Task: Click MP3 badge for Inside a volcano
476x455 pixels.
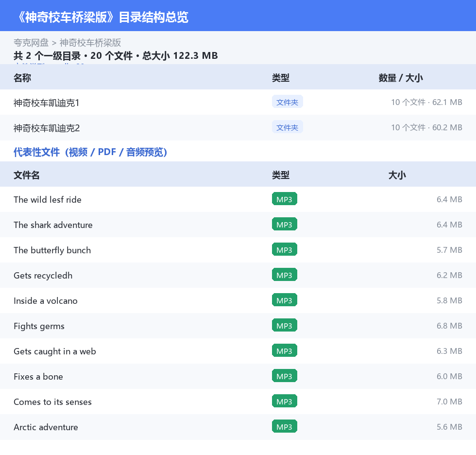Action: pos(285,300)
